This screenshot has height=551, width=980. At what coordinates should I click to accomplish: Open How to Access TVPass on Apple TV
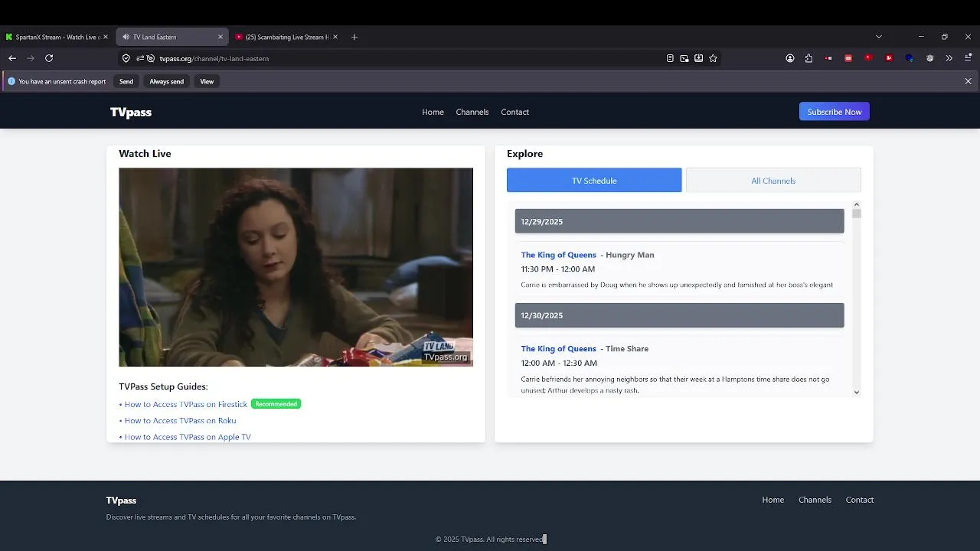coord(188,437)
